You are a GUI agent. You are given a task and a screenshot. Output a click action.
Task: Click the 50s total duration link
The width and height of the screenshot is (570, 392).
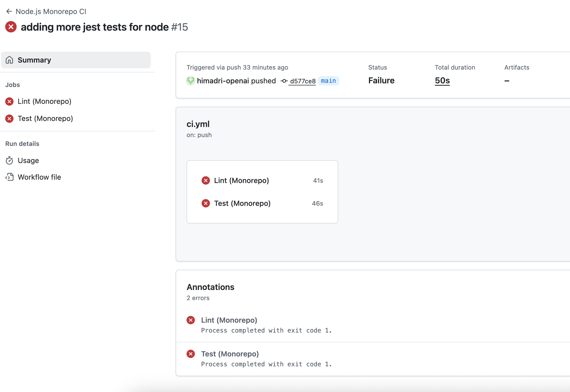pyautogui.click(x=442, y=80)
